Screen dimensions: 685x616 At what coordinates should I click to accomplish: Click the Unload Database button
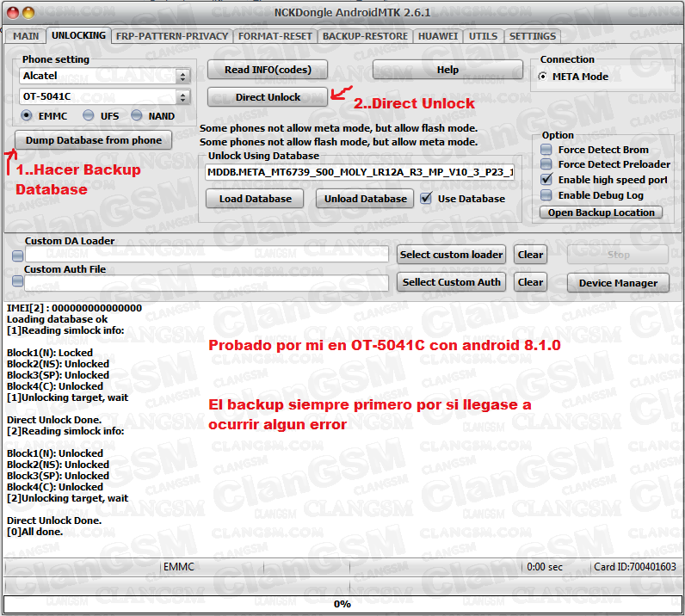(365, 199)
